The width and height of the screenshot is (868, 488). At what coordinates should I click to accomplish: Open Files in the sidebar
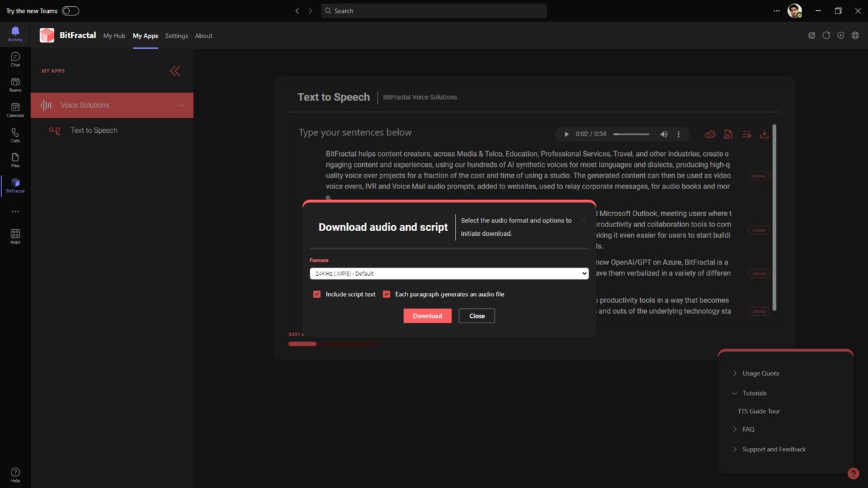[15, 160]
